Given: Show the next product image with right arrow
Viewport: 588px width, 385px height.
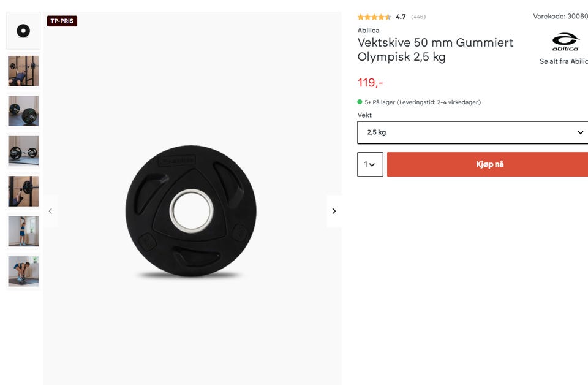Looking at the screenshot, I should pyautogui.click(x=334, y=212).
